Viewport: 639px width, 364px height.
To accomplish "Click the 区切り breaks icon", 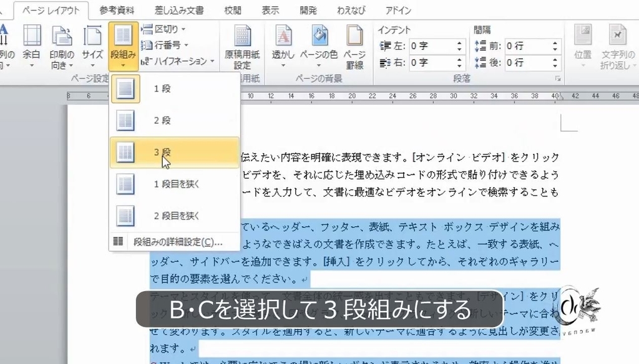I will [147, 29].
